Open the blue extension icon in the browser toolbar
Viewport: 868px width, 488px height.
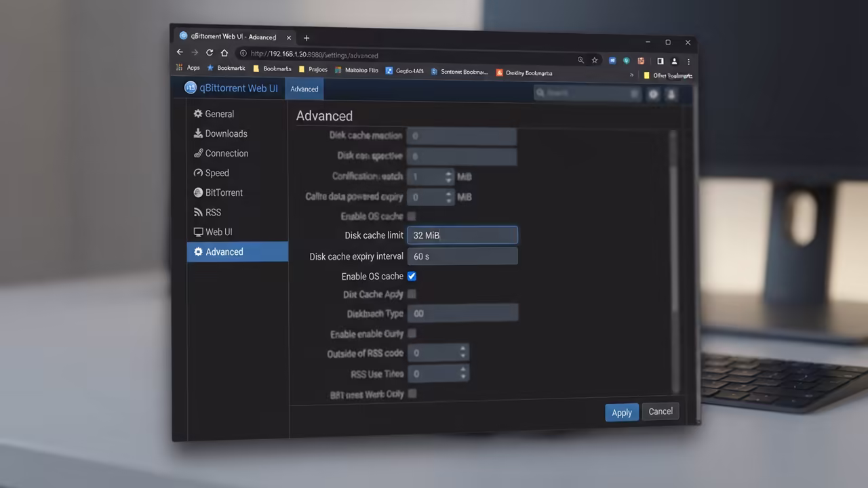point(612,60)
